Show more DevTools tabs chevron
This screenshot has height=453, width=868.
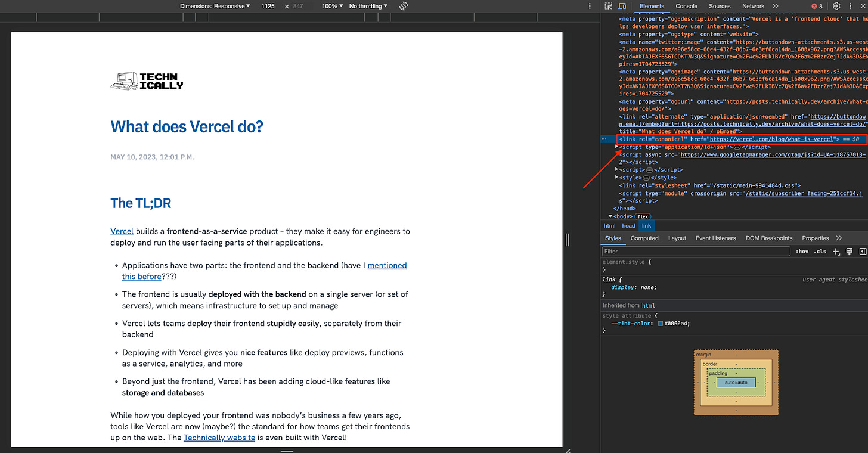775,6
